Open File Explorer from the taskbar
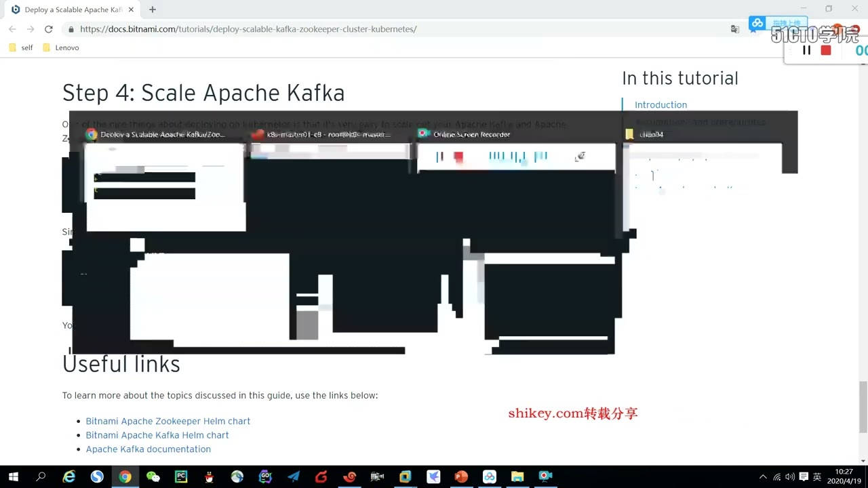868x488 pixels. coord(517,476)
